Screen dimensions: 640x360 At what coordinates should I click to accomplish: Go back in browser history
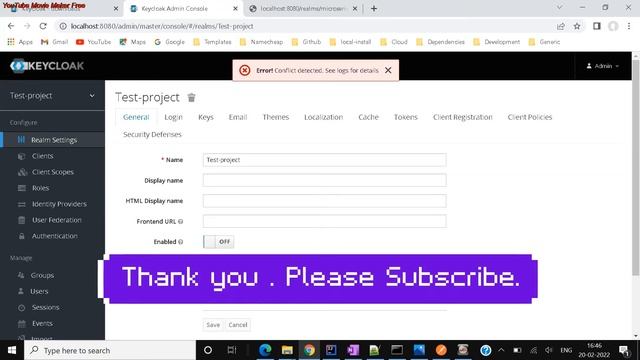[11, 26]
